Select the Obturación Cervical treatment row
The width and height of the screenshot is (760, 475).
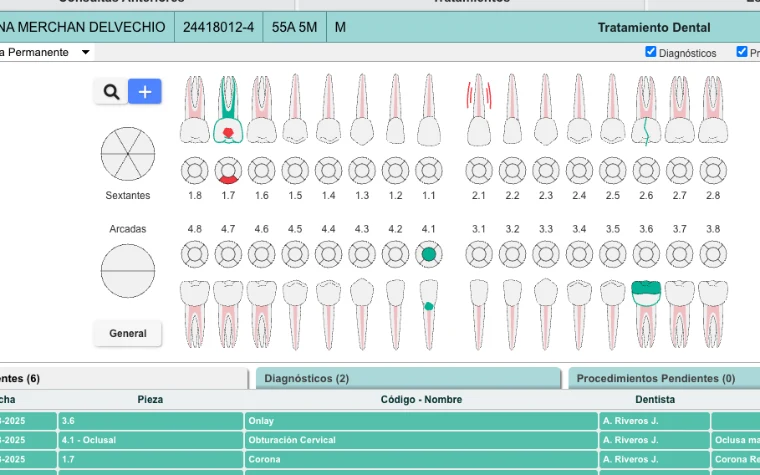(380, 440)
